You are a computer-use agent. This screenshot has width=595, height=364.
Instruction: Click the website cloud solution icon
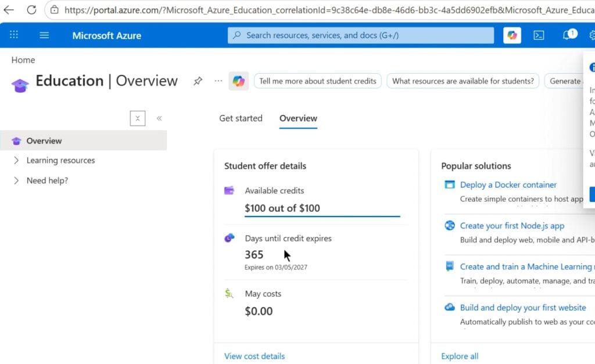[450, 307]
